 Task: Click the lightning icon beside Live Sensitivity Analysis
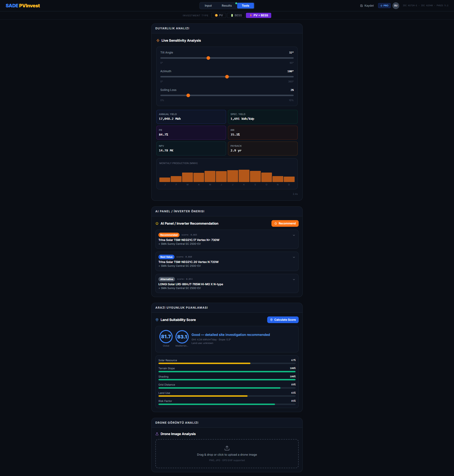(x=158, y=41)
